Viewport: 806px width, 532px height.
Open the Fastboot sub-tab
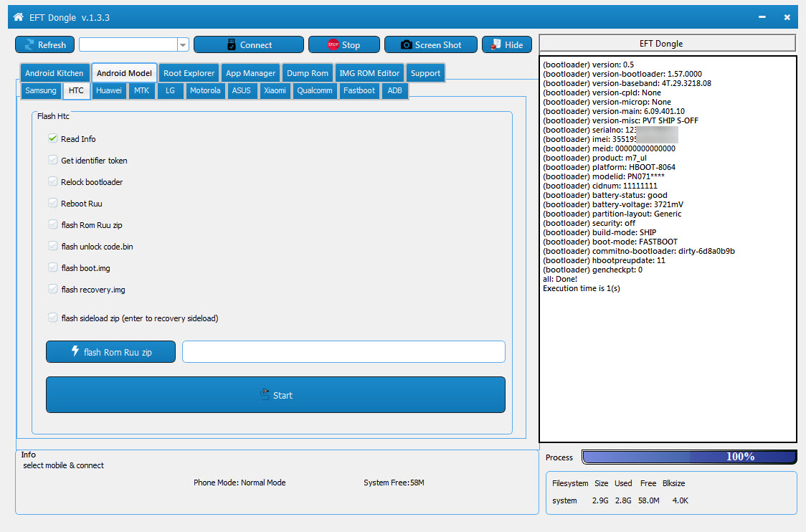tap(359, 90)
